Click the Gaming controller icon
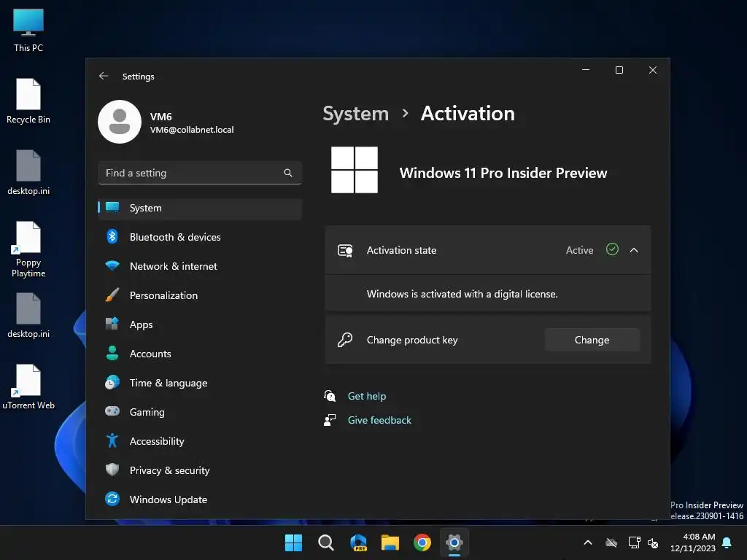The width and height of the screenshot is (747, 560). [112, 411]
